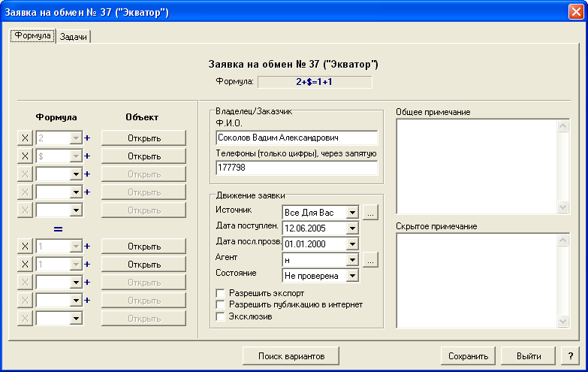The height and width of the screenshot is (372, 588).
Task: Remove the formula row containing $ value
Action: [x=25, y=156]
